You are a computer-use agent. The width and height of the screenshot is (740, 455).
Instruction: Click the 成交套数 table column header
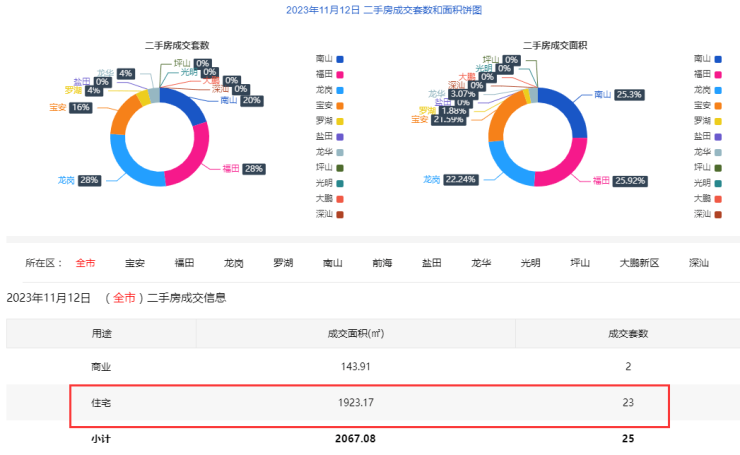click(x=627, y=333)
